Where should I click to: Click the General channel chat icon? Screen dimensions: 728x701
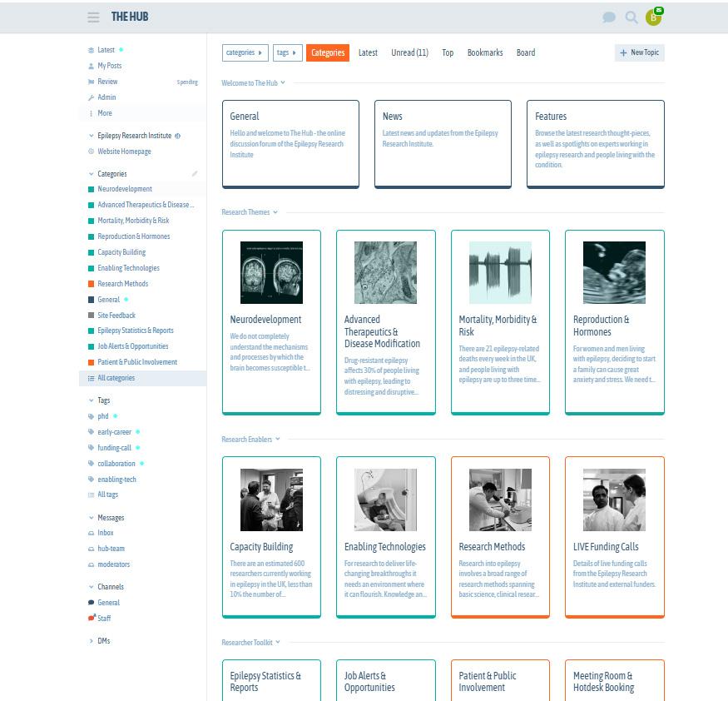pyautogui.click(x=91, y=603)
